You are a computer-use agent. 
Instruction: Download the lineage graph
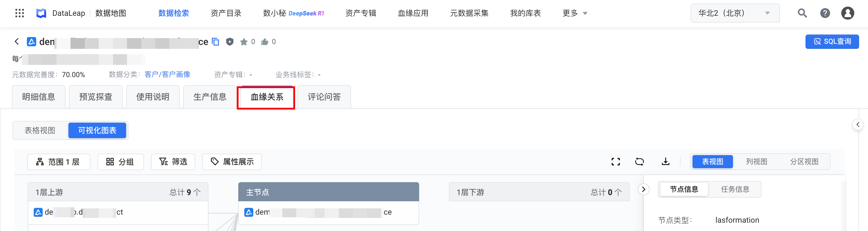(x=665, y=162)
